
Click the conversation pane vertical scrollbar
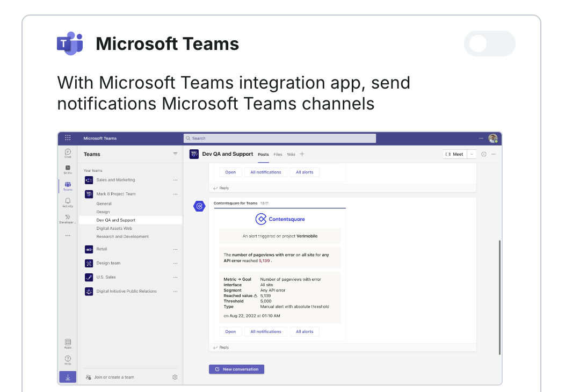(499, 297)
